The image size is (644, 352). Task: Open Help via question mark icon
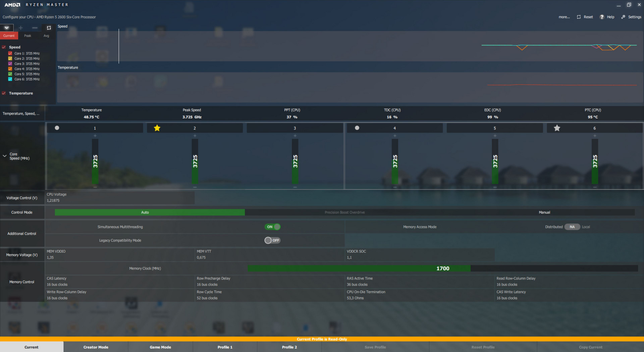pos(602,17)
